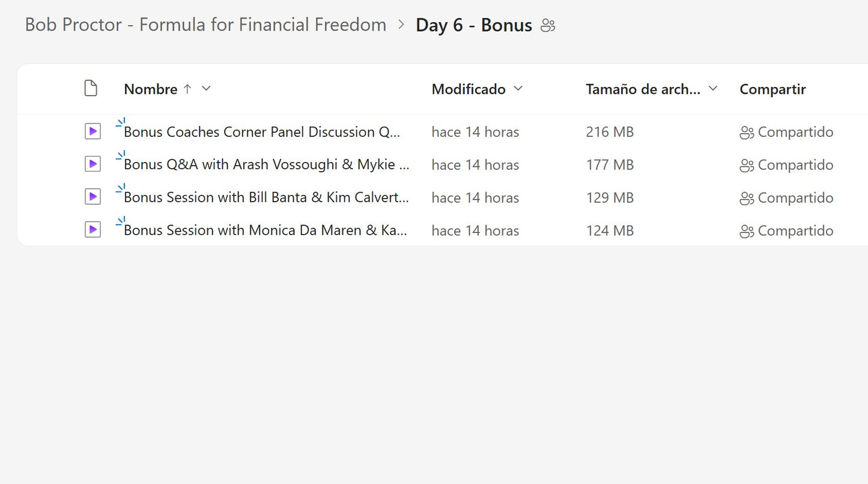This screenshot has width=868, height=484.
Task: Go to Bob Proctor - Formula for Financial Freedom folder
Action: pos(205,25)
